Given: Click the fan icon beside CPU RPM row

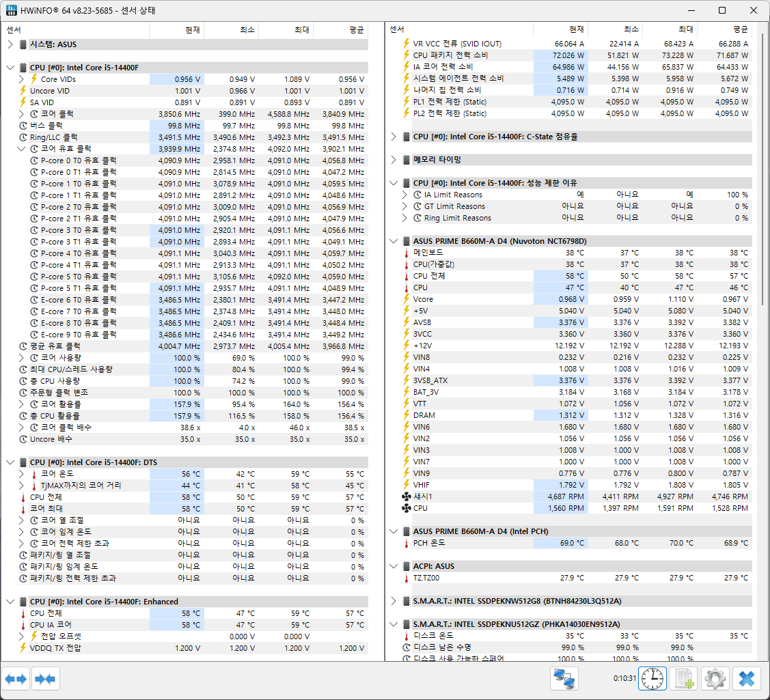Looking at the screenshot, I should [406, 509].
